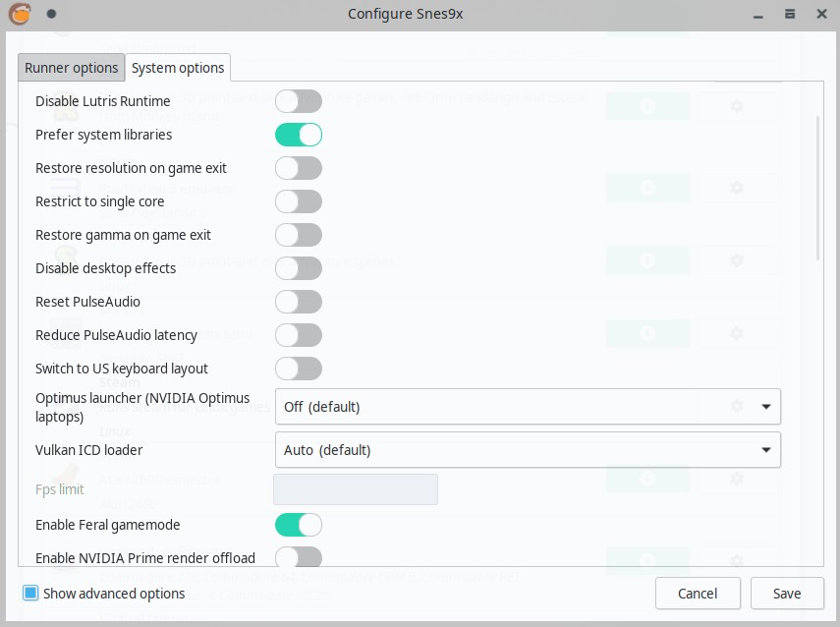Enable Disable desktop effects switch
This screenshot has width=840, height=627.
pyautogui.click(x=299, y=268)
